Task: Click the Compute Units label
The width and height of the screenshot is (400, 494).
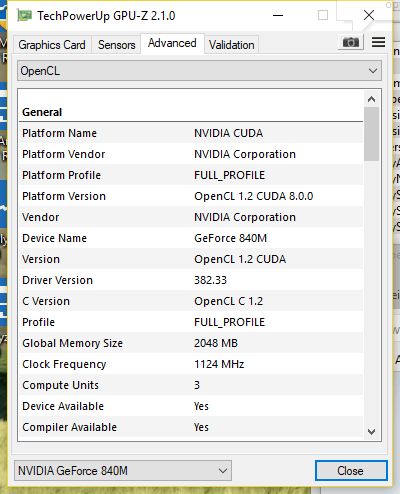Action: (x=60, y=385)
